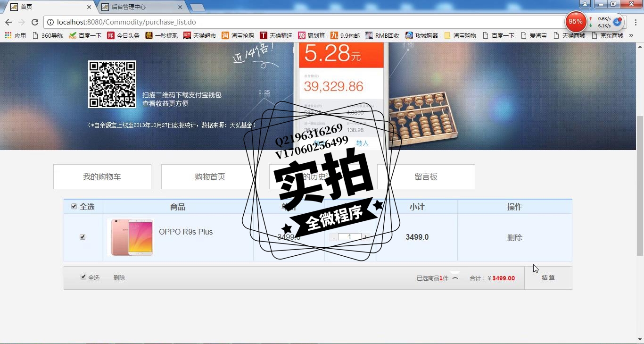Click the Chrome profile user icon
This screenshot has height=344, width=644.
click(x=585, y=4)
